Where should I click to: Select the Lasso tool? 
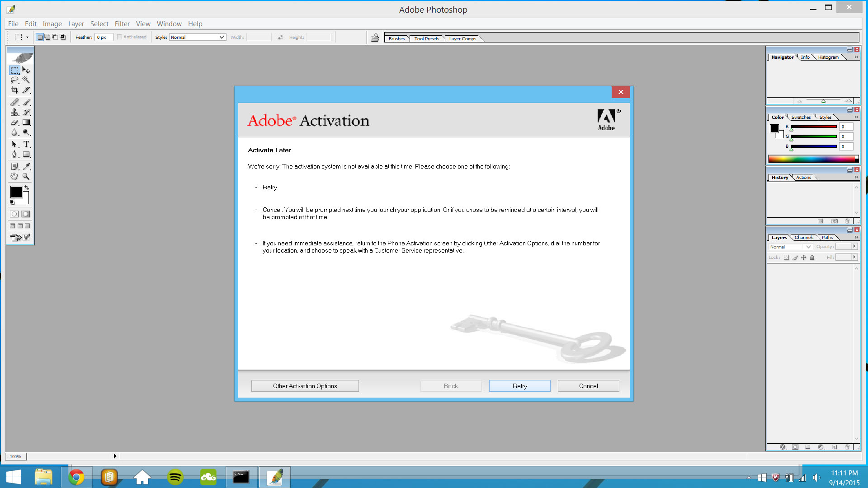(14, 80)
